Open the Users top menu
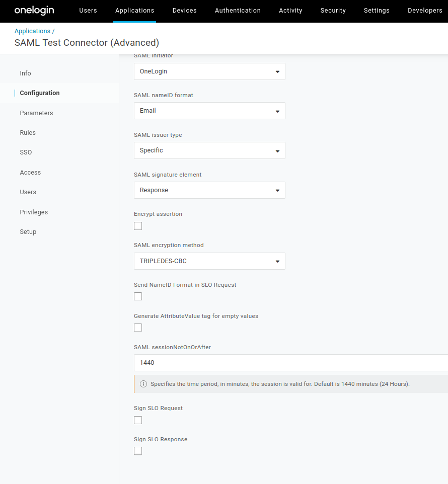448x484 pixels. [x=88, y=11]
